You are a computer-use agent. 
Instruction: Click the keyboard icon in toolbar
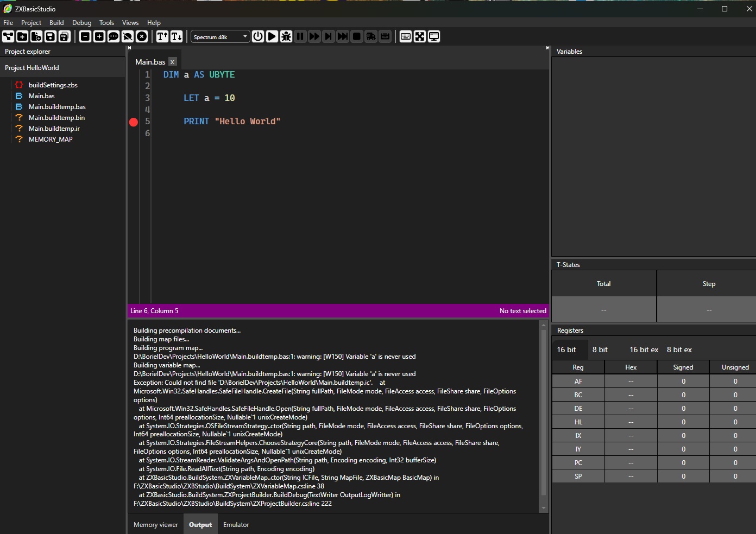[x=405, y=36]
